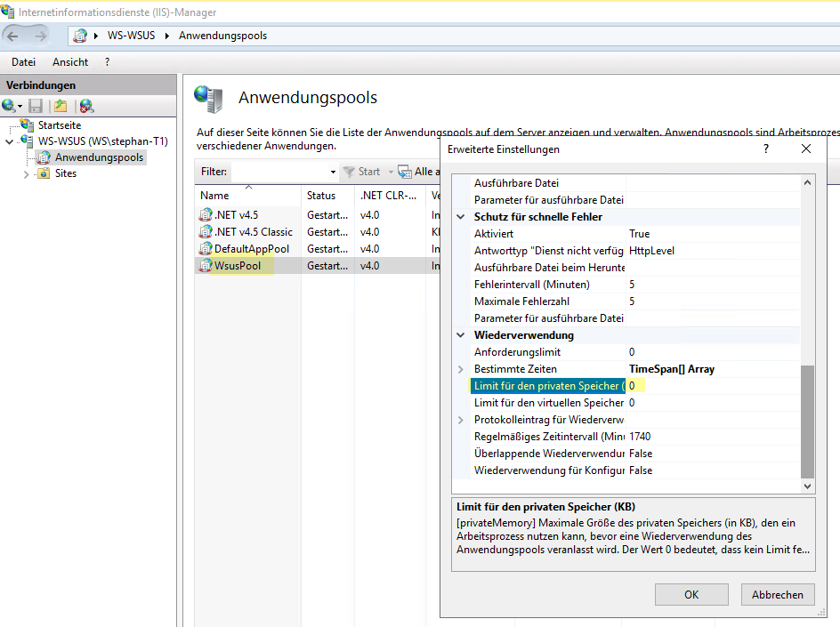Select Anwendungspools in connections tree
This screenshot has height=627, width=840.
coord(99,157)
